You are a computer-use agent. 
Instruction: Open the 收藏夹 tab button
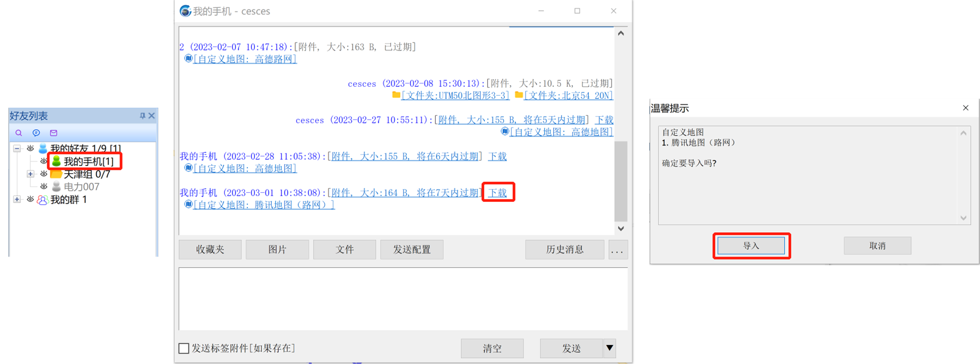pyautogui.click(x=210, y=249)
